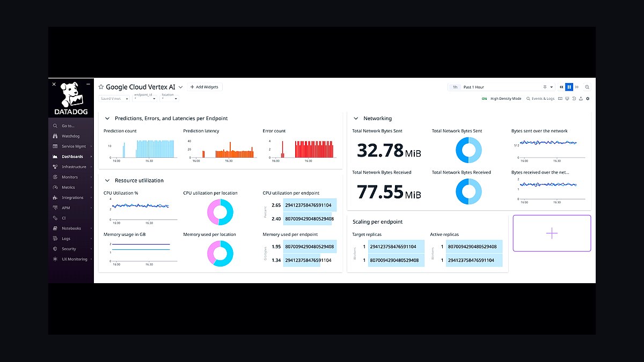Click the Service Mgmt sidebar icon
The image size is (644, 362).
pyautogui.click(x=56, y=146)
